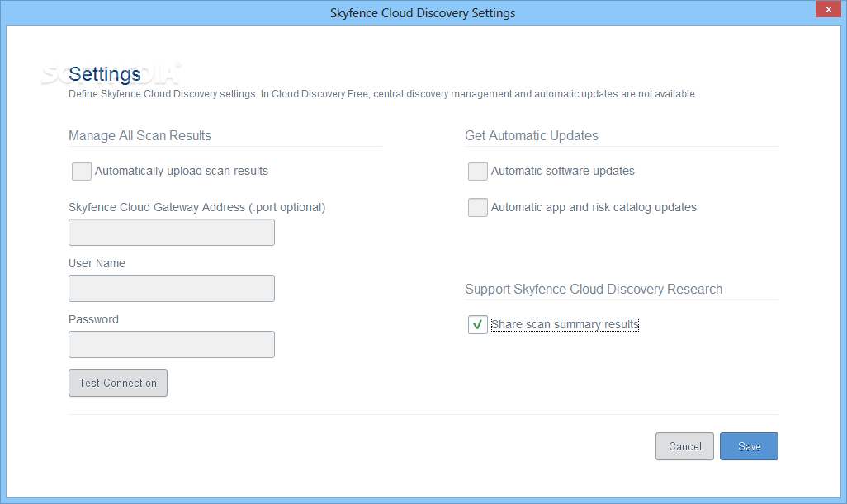Tick Automatic app and risk catalog updates
Screen dimensions: 847x504
click(x=477, y=207)
